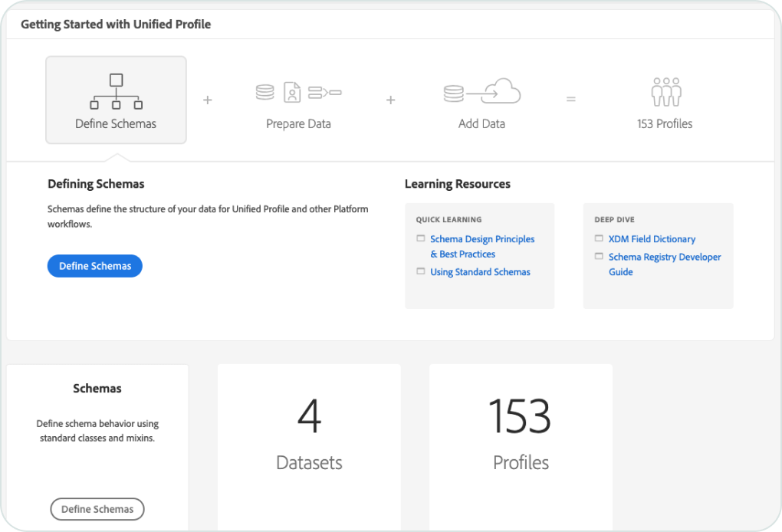The image size is (782, 532).
Task: Open the Using Standard Schemas link
Action: 480,272
